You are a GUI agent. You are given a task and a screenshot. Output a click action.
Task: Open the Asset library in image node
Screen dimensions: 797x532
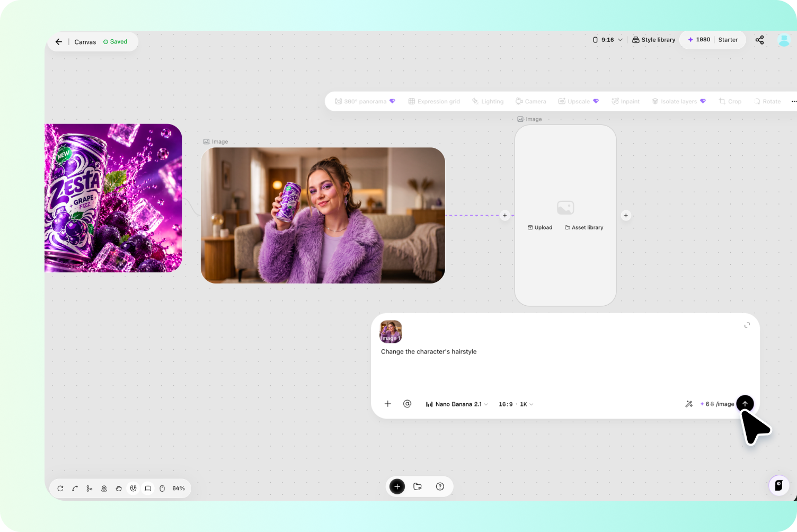coord(584,227)
